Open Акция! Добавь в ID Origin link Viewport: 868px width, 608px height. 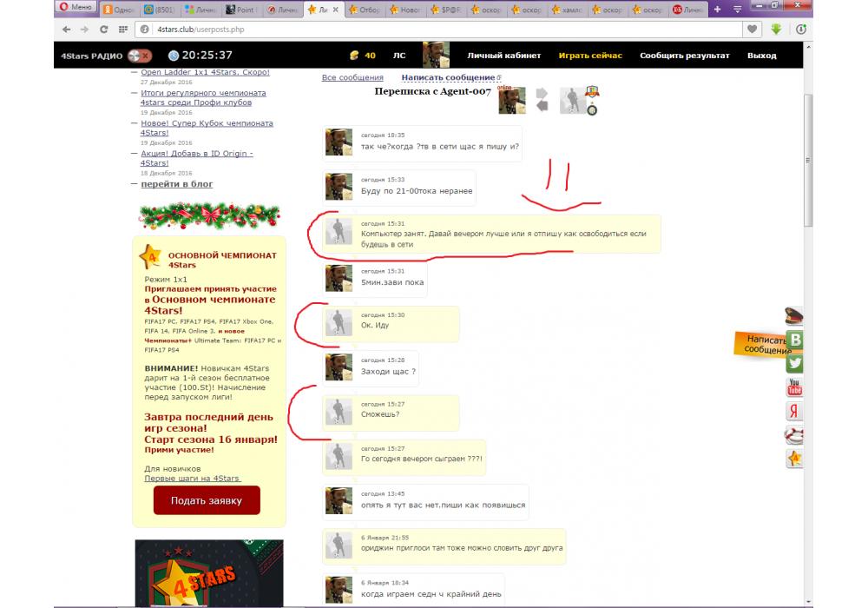click(x=196, y=158)
